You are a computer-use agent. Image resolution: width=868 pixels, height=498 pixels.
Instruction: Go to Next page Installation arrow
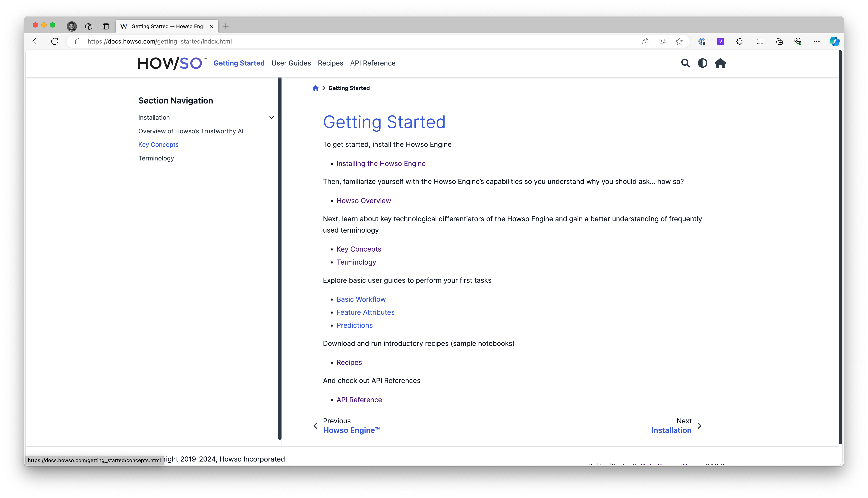[699, 426]
